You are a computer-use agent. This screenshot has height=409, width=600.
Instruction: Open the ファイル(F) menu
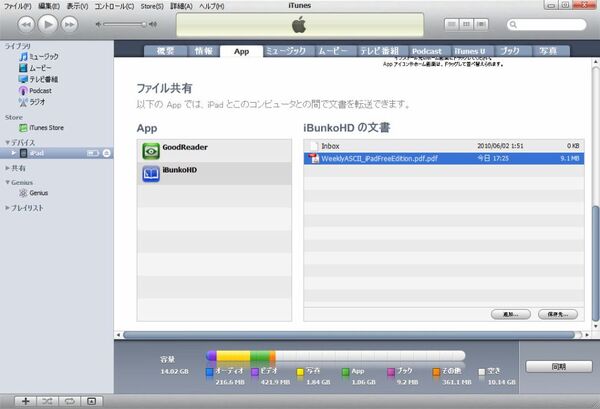[18, 6]
